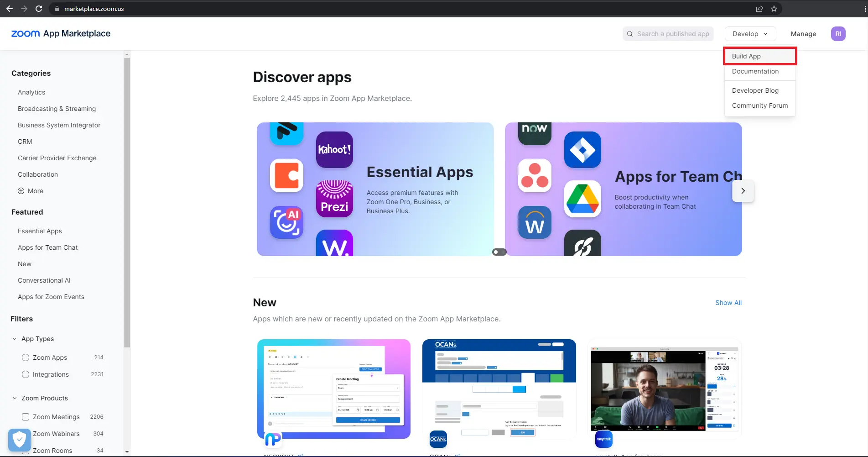This screenshot has width=868, height=457.
Task: Click the Google Drive app icon
Action: click(x=582, y=199)
